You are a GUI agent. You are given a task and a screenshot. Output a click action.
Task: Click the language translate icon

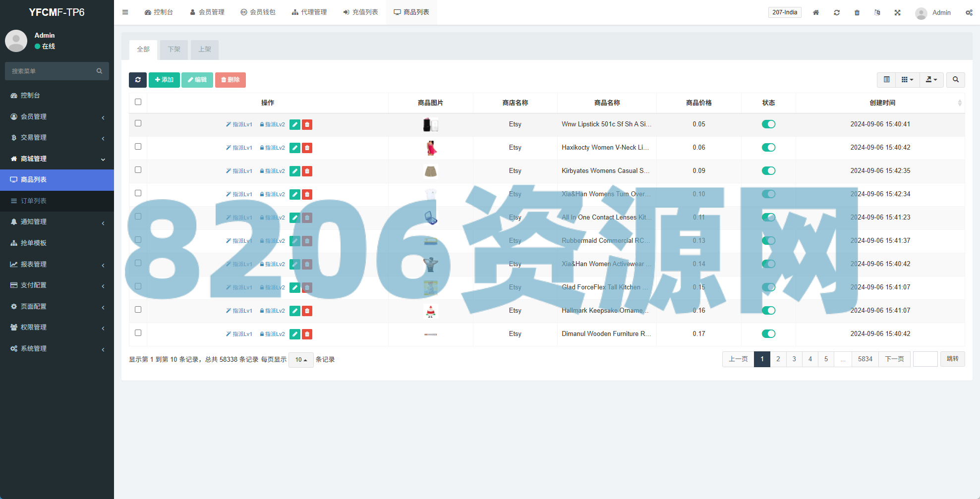877,12
